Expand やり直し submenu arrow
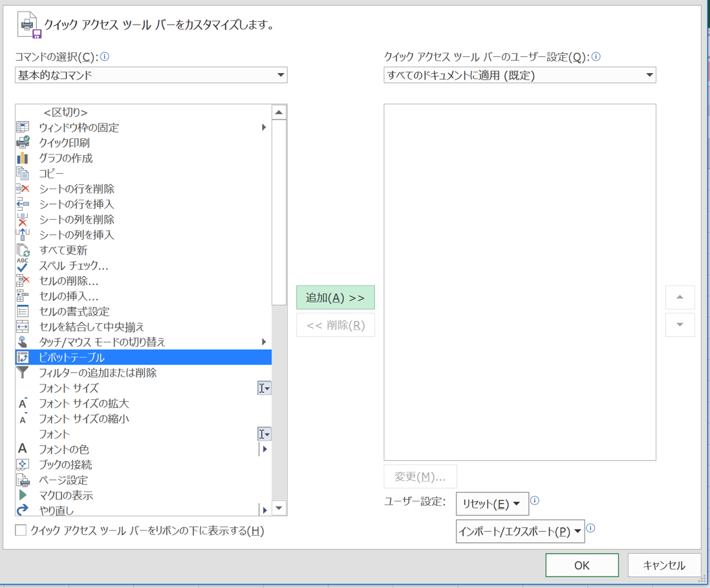The image size is (710, 588). point(264,510)
